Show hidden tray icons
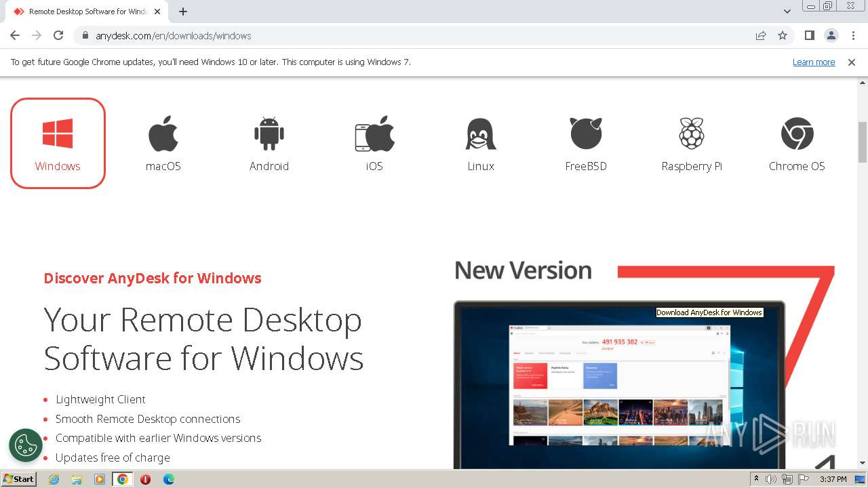This screenshot has width=868, height=488. click(756, 479)
